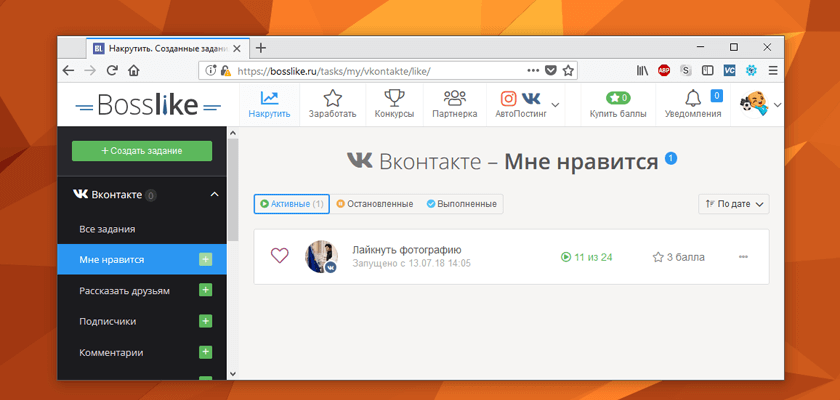840x400 pixels.
Task: Open the Партнерка section
Action: tap(455, 104)
